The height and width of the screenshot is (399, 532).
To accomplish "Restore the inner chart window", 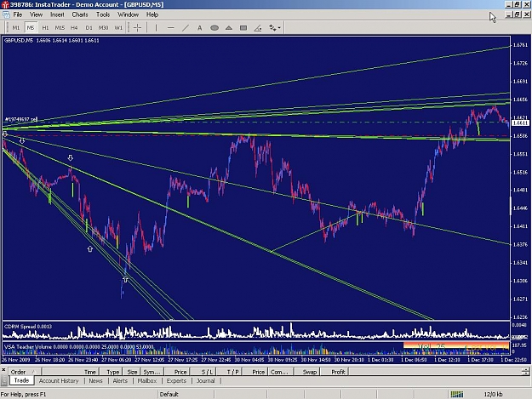I will click(x=518, y=14).
